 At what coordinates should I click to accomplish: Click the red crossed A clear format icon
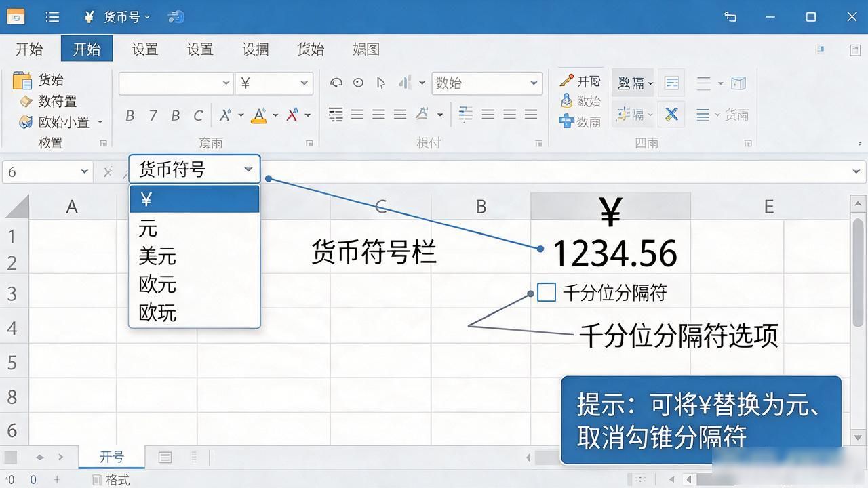(x=292, y=115)
